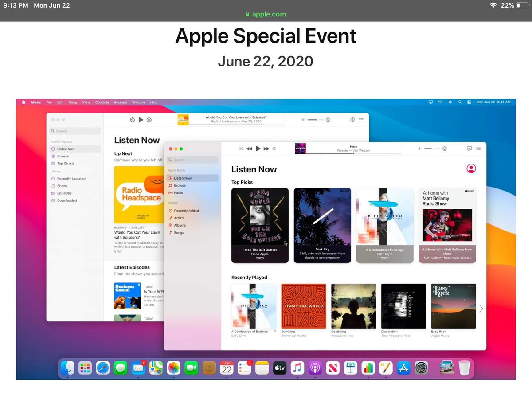Open AirPlay output in Podcasts window
The width and height of the screenshot is (532, 399).
click(x=328, y=120)
